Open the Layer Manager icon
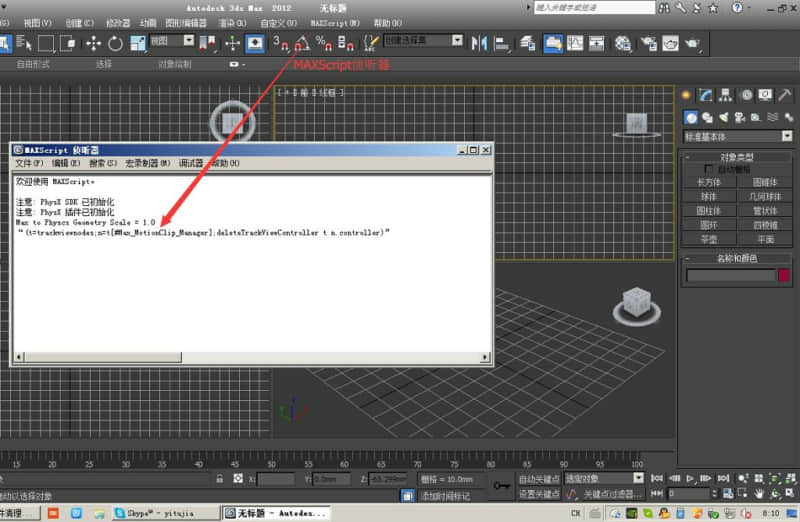The height and width of the screenshot is (522, 800). point(528,43)
